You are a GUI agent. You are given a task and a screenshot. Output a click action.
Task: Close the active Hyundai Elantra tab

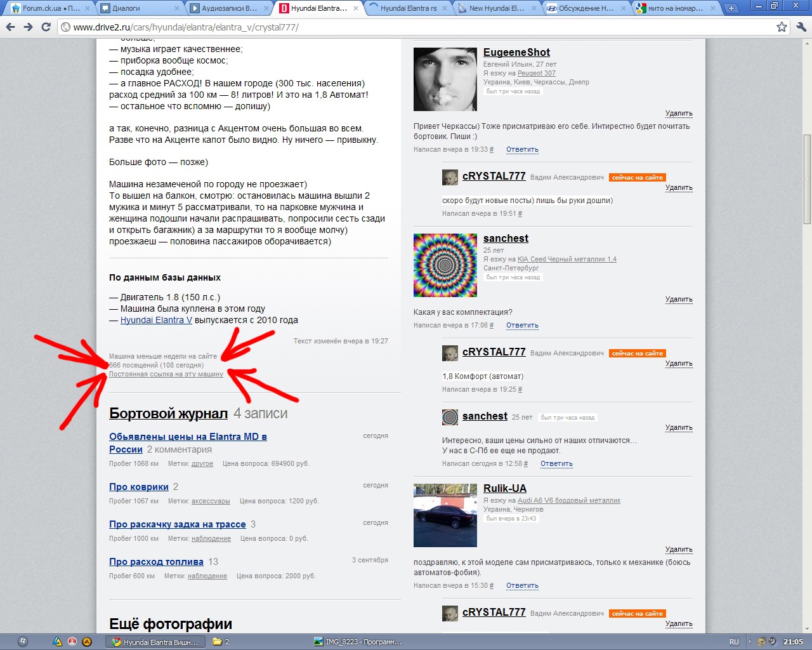357,8
